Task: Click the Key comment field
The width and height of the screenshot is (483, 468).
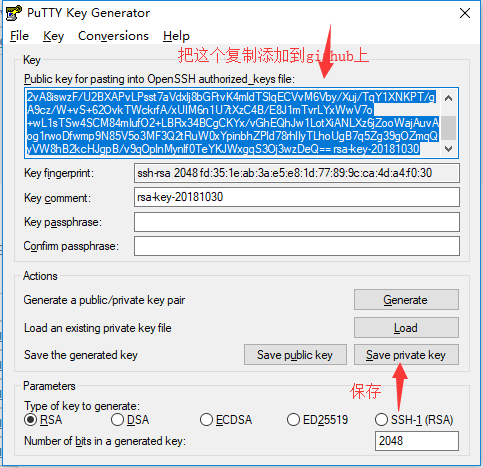Action: (x=297, y=197)
